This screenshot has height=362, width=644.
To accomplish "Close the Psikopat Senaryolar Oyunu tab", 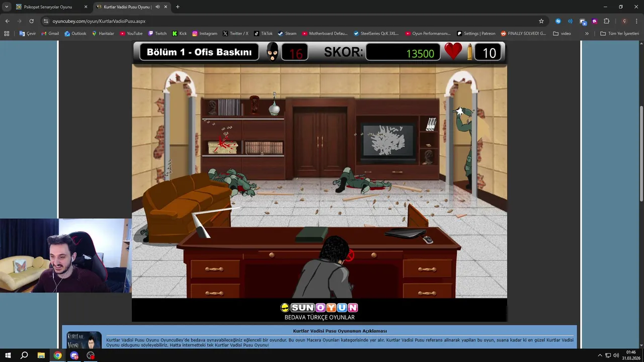I will click(86, 7).
